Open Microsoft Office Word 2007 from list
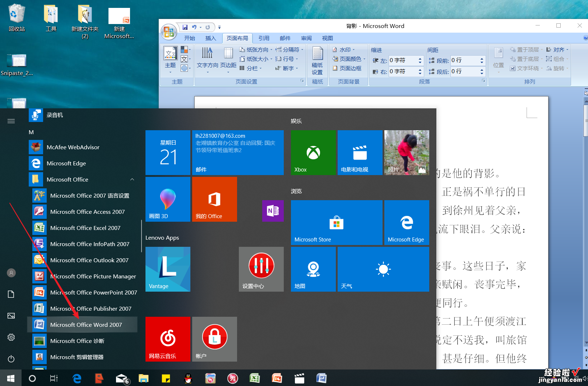This screenshot has width=588, height=386. (x=82, y=325)
